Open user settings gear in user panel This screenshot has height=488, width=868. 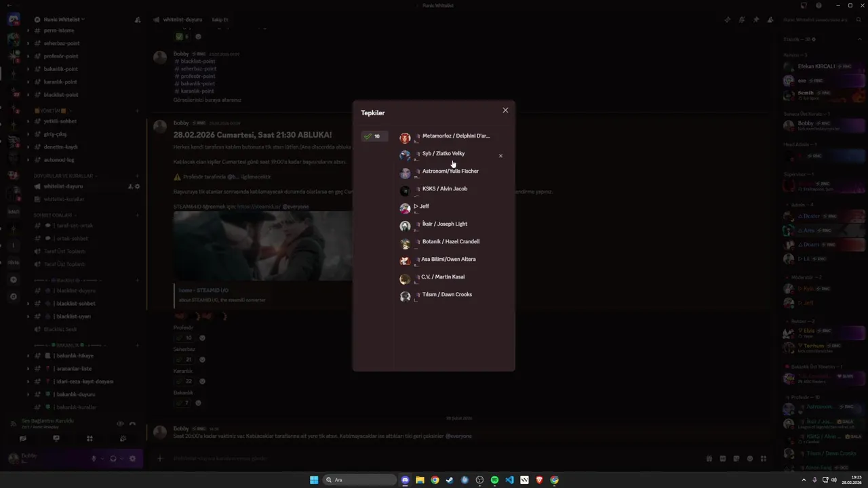click(132, 459)
